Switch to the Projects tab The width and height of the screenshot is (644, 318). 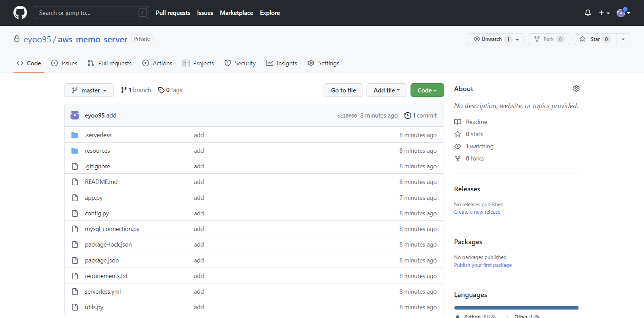[x=198, y=63]
